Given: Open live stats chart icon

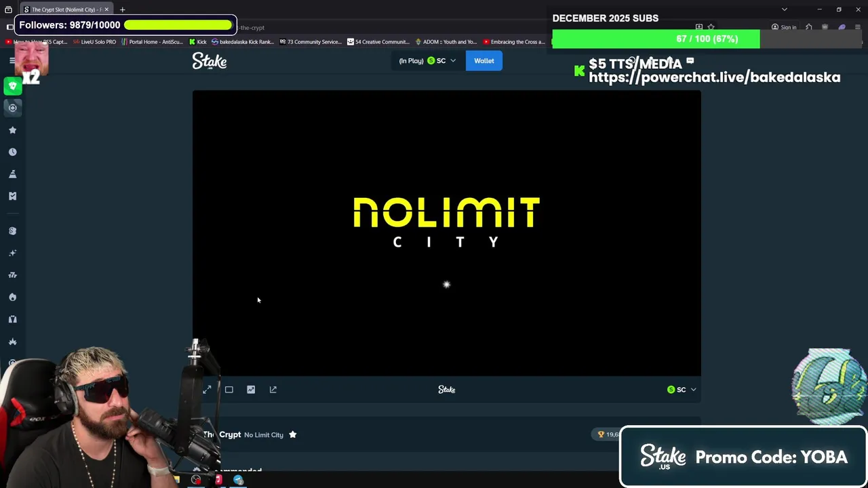Looking at the screenshot, I should click(251, 390).
